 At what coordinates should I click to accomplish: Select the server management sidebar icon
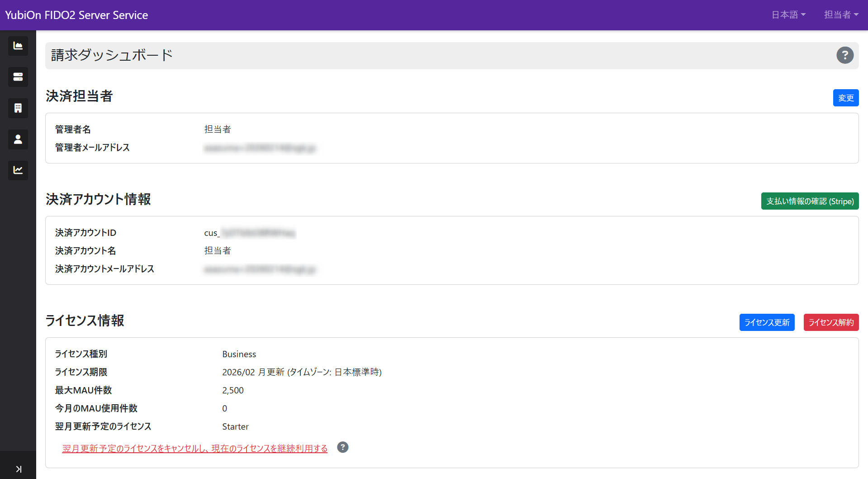(18, 77)
